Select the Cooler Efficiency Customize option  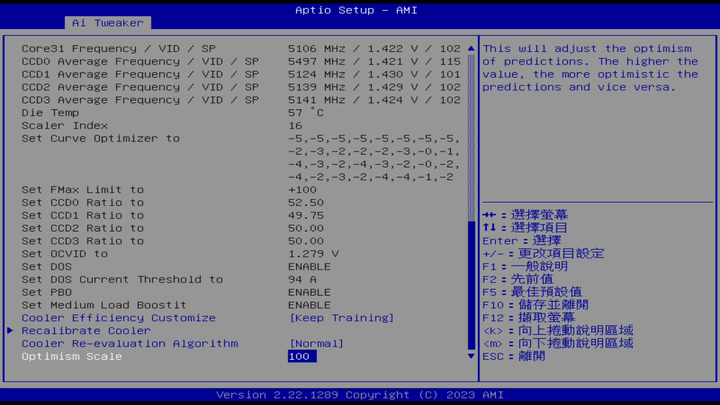[118, 318]
